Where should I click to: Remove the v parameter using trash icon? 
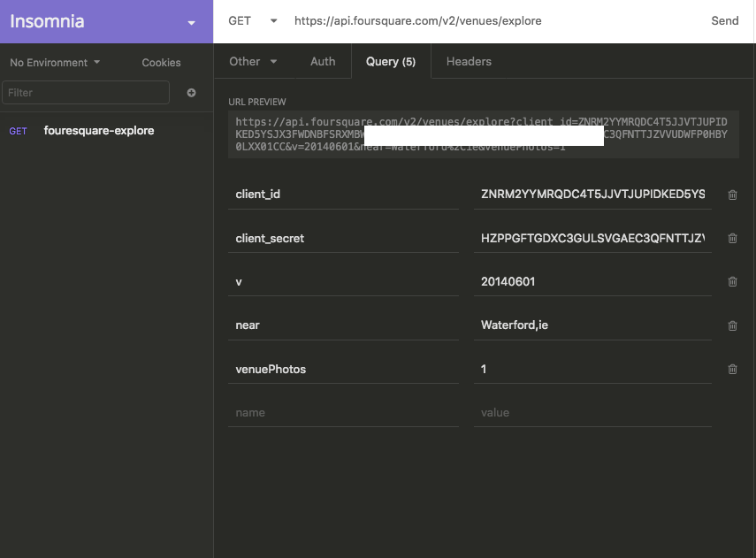pyautogui.click(x=732, y=282)
